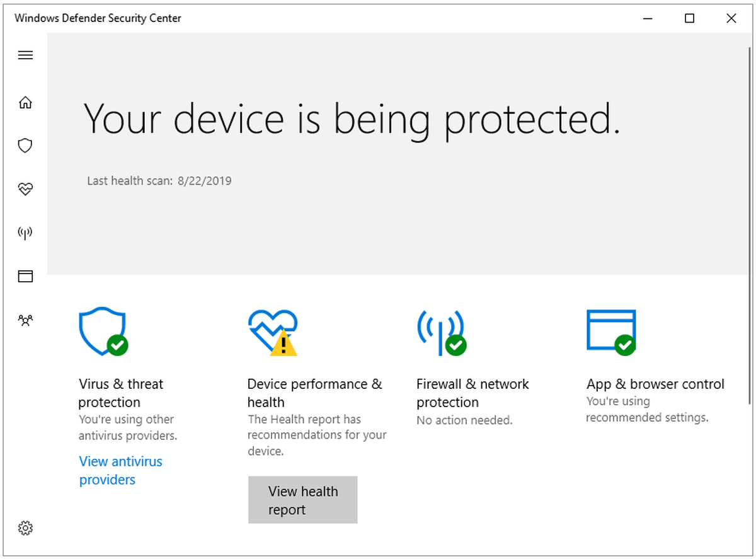Select the Home icon in the sidebar

click(25, 102)
